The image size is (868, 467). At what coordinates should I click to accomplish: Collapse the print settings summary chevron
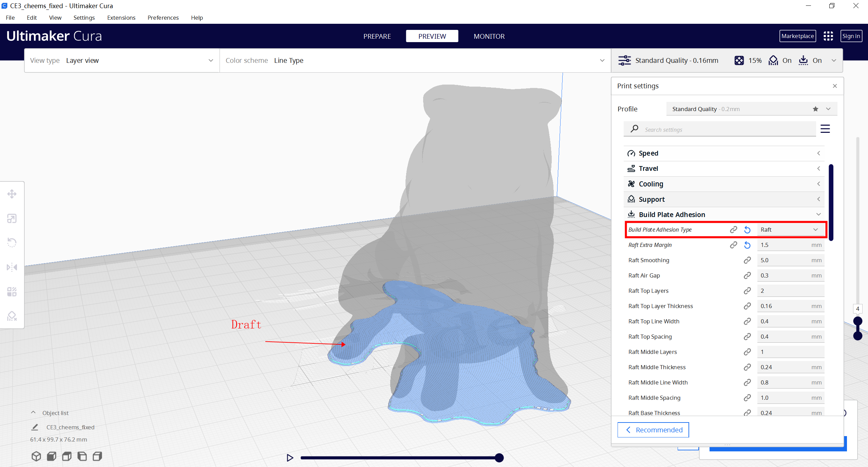coord(834,60)
